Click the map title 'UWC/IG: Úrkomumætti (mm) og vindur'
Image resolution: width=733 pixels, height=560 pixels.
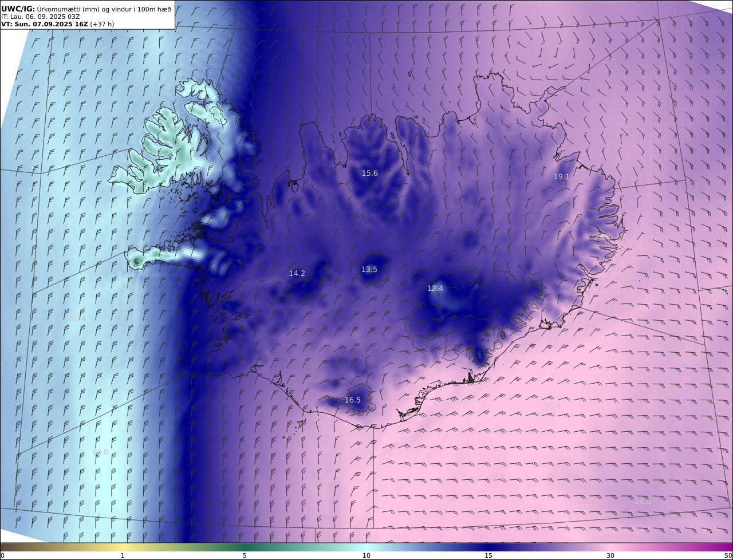pyautogui.click(x=86, y=9)
